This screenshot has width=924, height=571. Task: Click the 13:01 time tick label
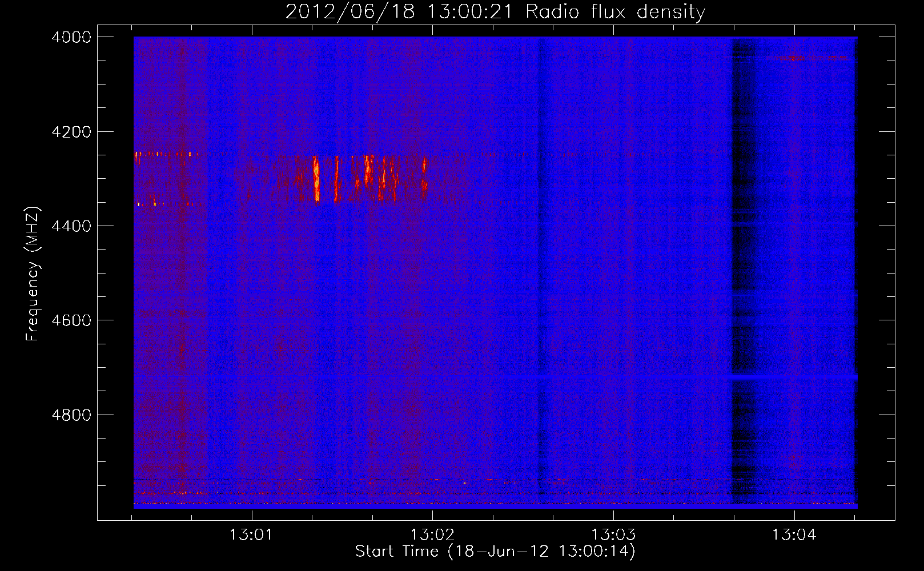pos(251,535)
